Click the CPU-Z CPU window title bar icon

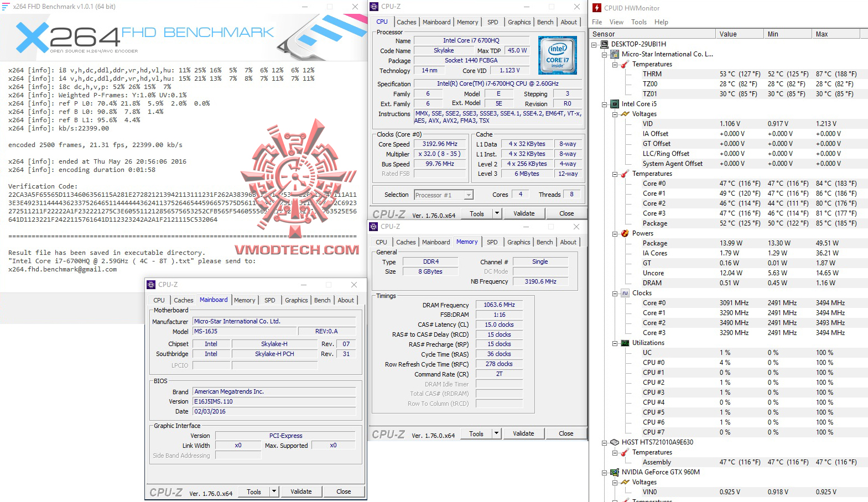(374, 7)
